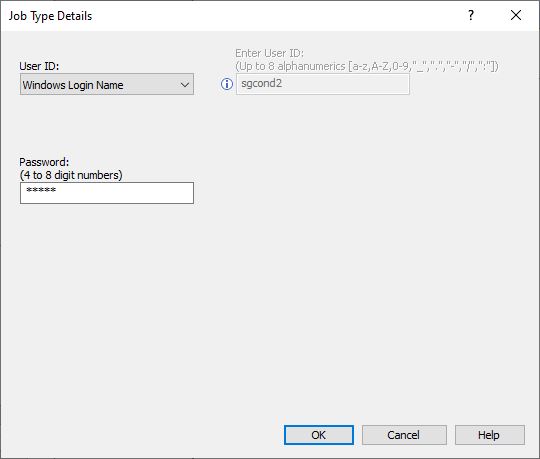540x459 pixels.
Task: Select the Windows Login Name text in dropdown
Action: point(73,85)
